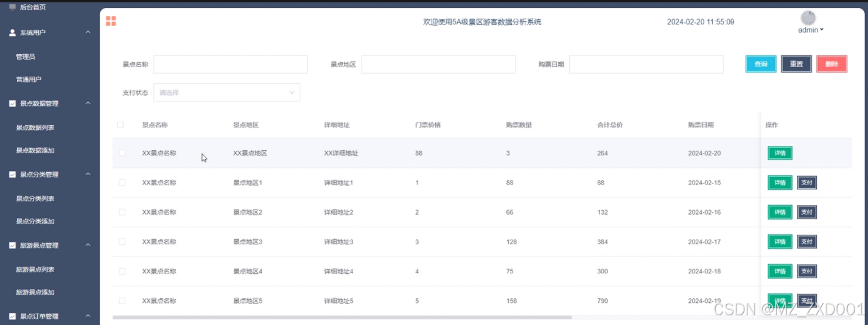Open the 旅游景点列表 menu item
Viewport: 868px width, 325px height.
[x=35, y=270]
